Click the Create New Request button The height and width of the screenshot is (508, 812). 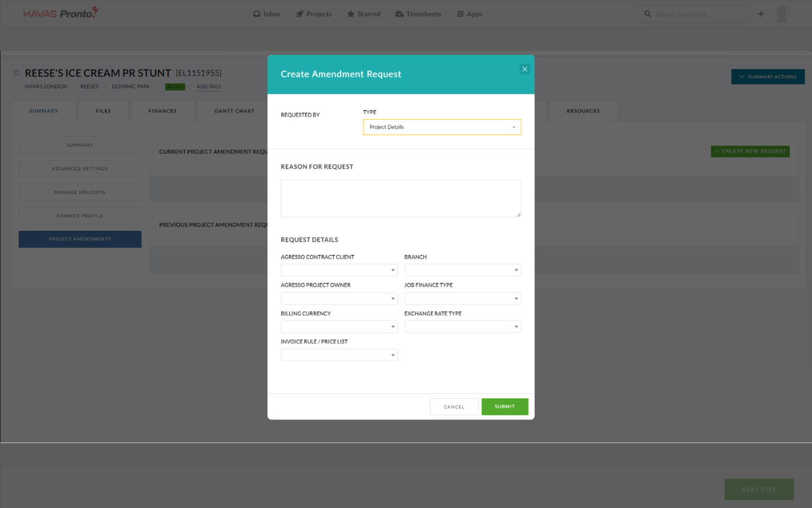point(750,151)
